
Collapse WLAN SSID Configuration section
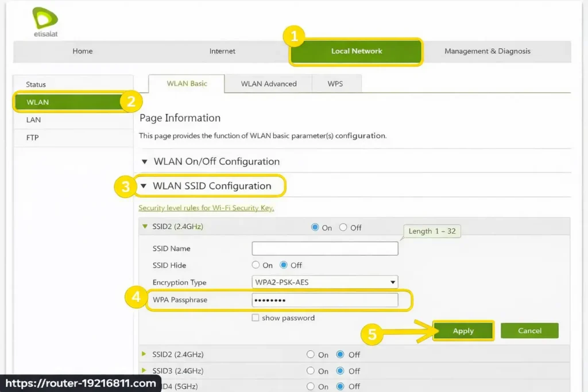(211, 186)
